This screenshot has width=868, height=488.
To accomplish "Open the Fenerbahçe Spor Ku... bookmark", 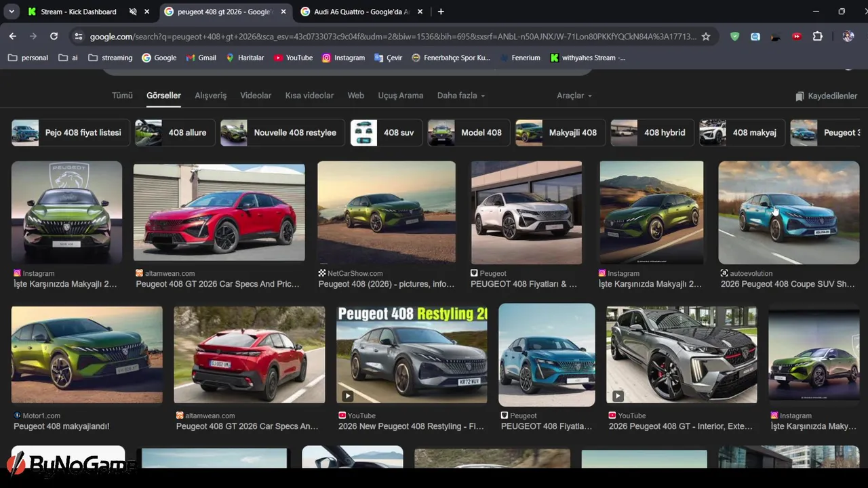I will click(x=450, y=58).
